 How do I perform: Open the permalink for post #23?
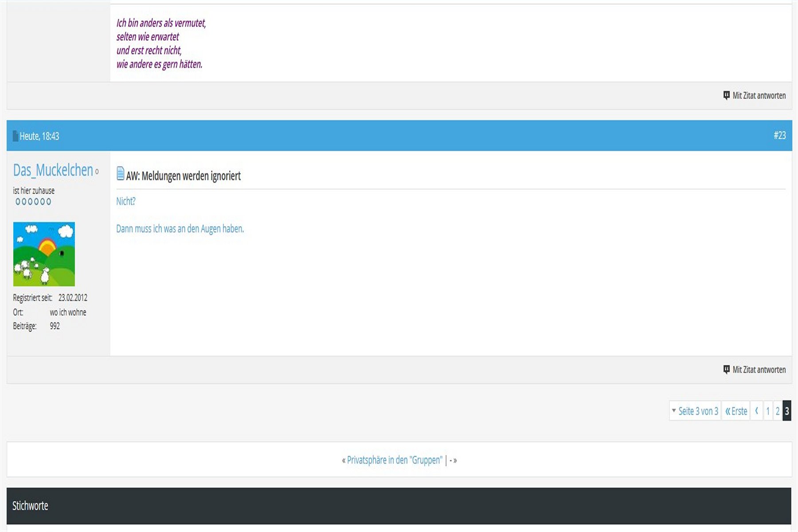(x=779, y=135)
